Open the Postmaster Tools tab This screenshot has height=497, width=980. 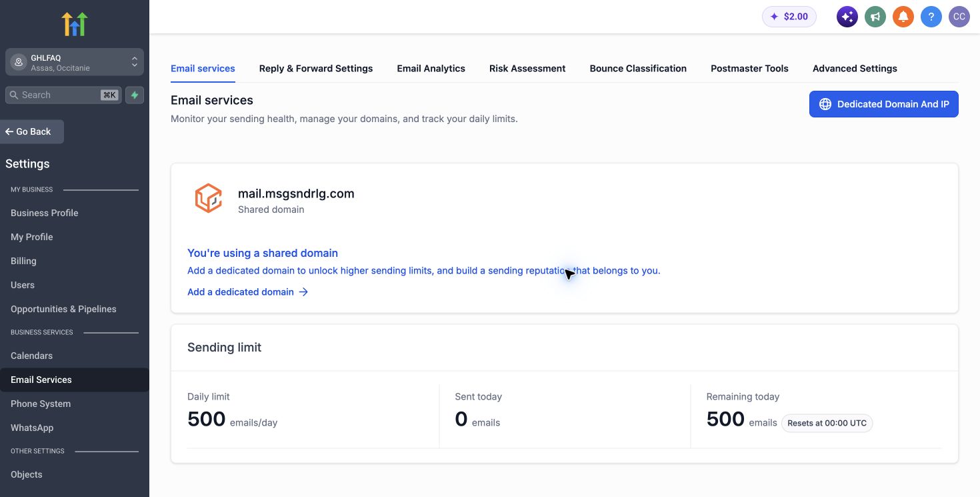tap(749, 68)
